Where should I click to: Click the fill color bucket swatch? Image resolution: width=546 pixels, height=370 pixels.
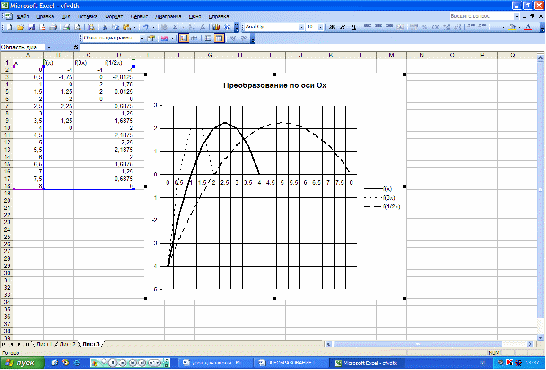(x=512, y=27)
